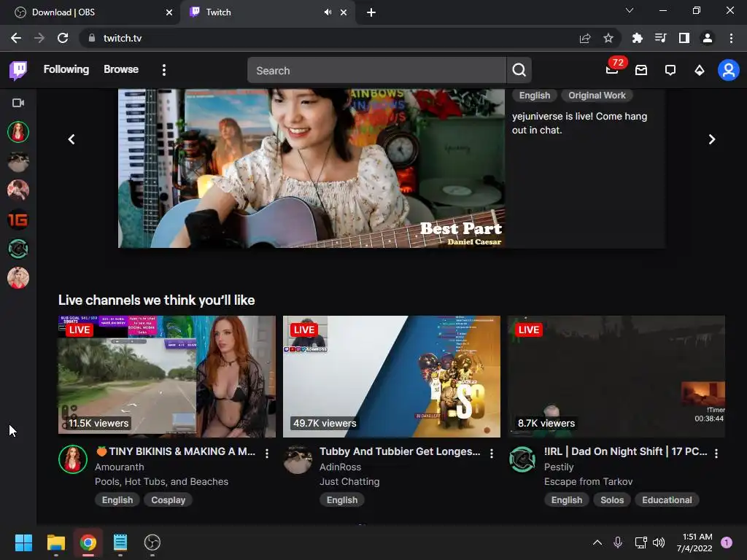Open the third sidebar channel avatar with the pink-haired picture

(18, 190)
